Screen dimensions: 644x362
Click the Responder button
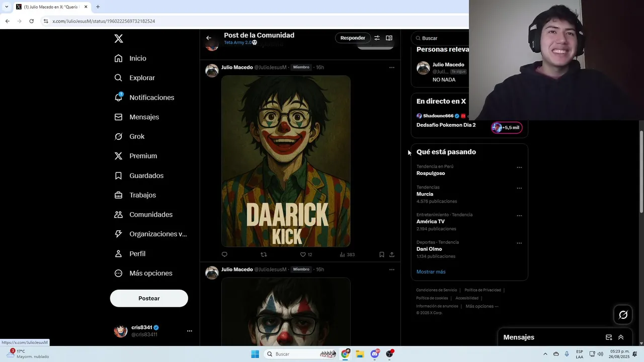point(353,38)
